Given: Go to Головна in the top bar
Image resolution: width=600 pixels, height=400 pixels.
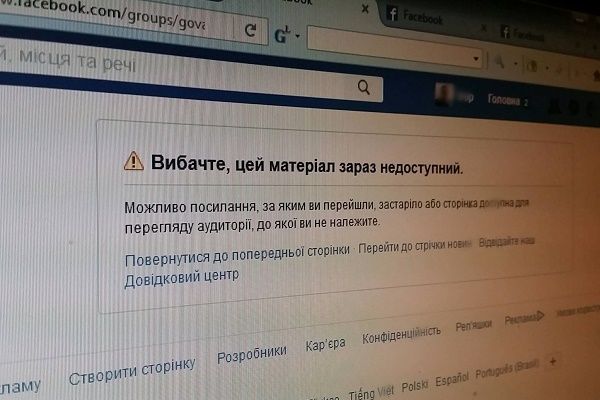Looking at the screenshot, I should (504, 100).
